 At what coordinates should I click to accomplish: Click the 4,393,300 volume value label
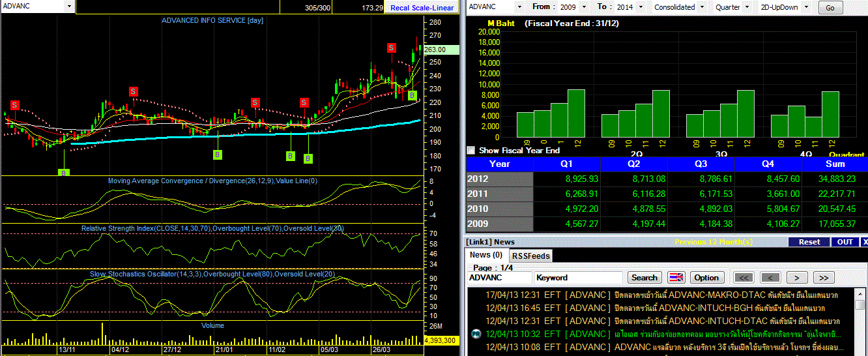pos(442,340)
